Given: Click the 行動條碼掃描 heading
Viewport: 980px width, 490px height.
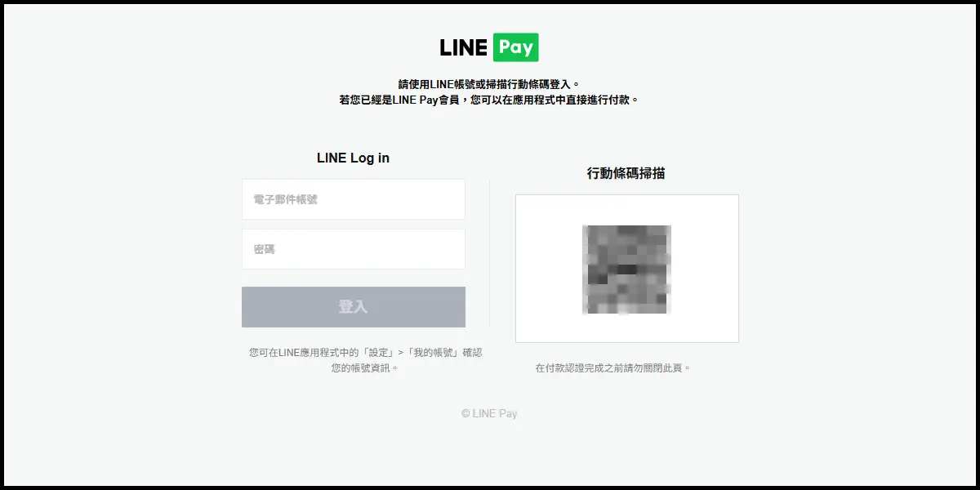Looking at the screenshot, I should (x=626, y=173).
